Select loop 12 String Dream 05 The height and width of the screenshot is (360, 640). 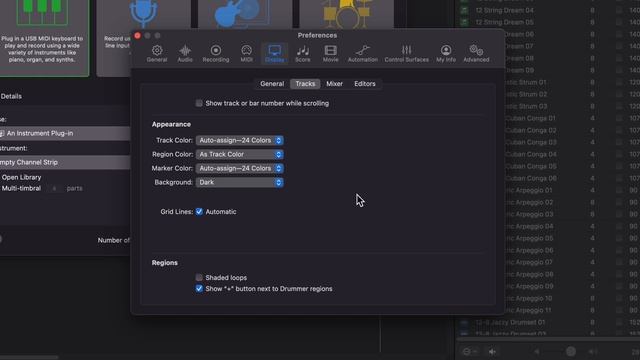tap(504, 22)
